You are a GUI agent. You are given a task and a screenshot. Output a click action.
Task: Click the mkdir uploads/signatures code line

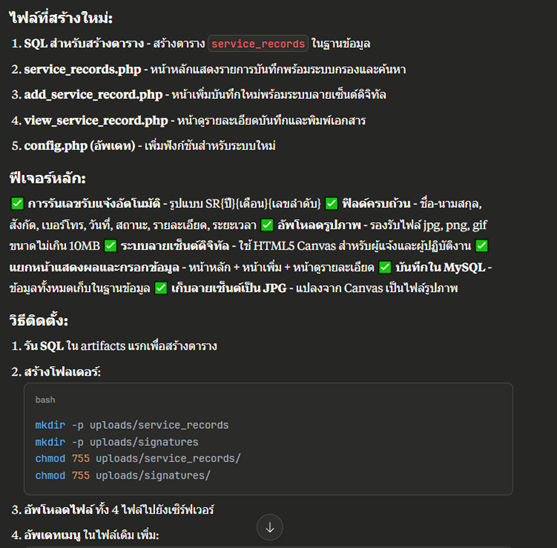point(117,442)
